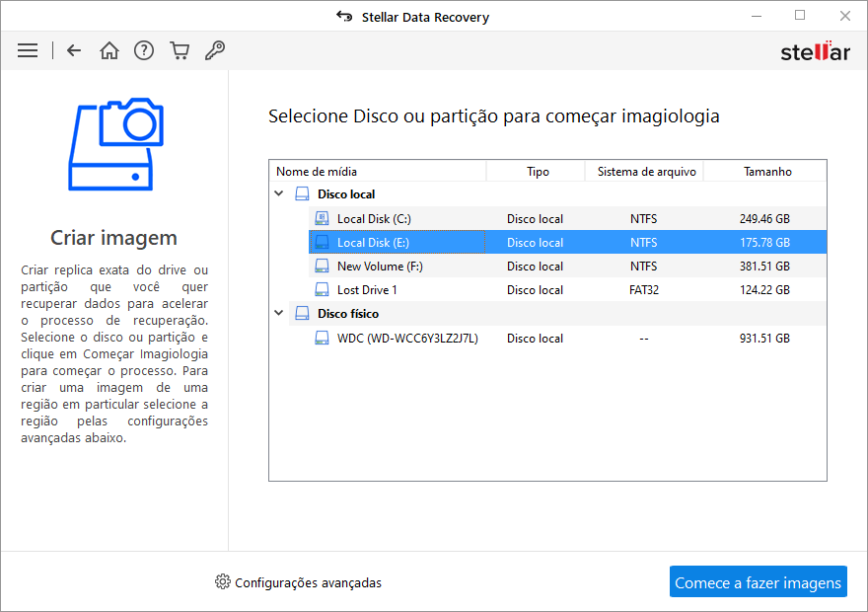This screenshot has width=868, height=612.
Task: Click Disco local type in Lost Drive 1 row
Action: pos(535,290)
